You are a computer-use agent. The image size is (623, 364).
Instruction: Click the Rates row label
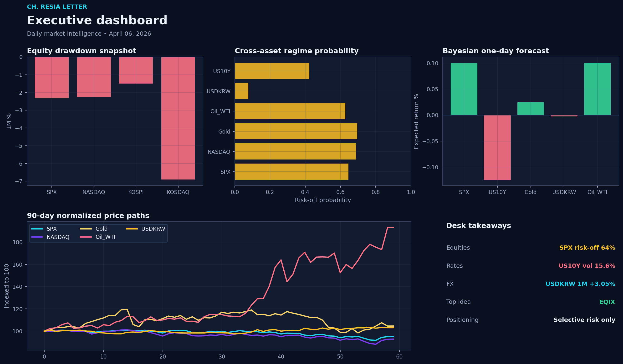coord(454,266)
